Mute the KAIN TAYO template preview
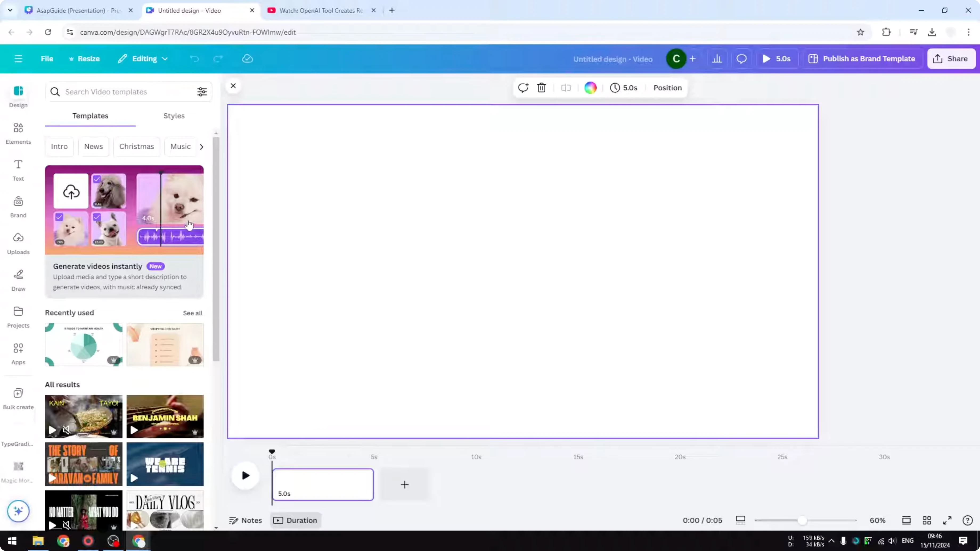This screenshot has height=551, width=980. pyautogui.click(x=67, y=430)
